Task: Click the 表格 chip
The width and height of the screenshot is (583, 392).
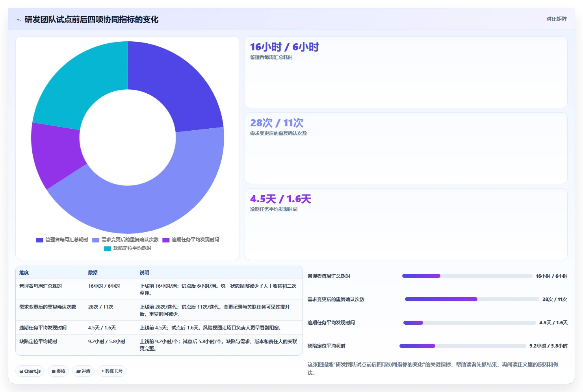Action: (58, 371)
